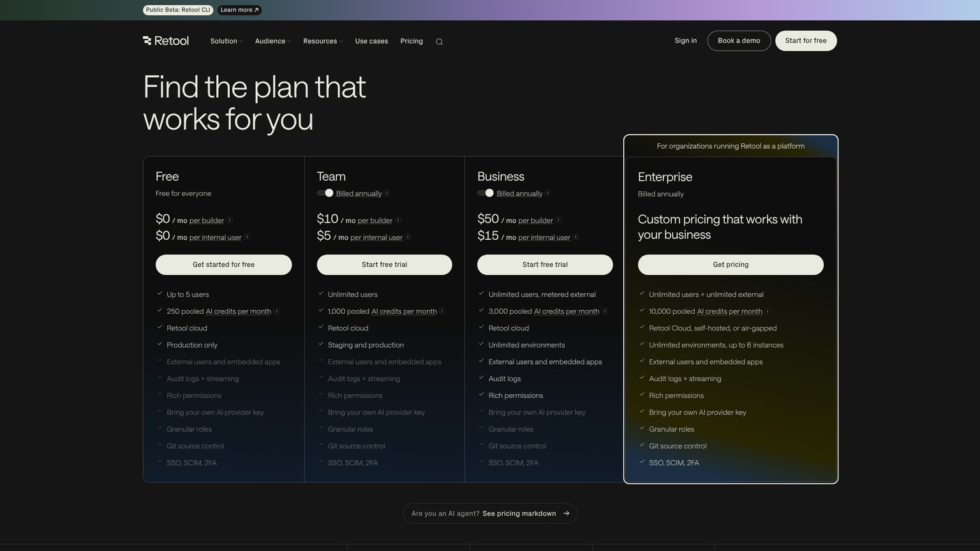
Task: Click info icon beside 1,000 pooled AI credits
Action: 442,311
